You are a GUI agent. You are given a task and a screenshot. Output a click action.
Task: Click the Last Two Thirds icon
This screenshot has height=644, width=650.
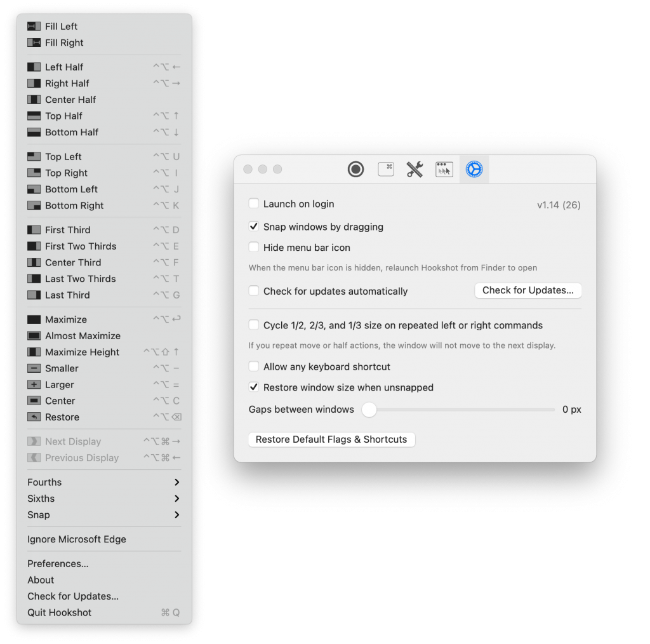(34, 279)
